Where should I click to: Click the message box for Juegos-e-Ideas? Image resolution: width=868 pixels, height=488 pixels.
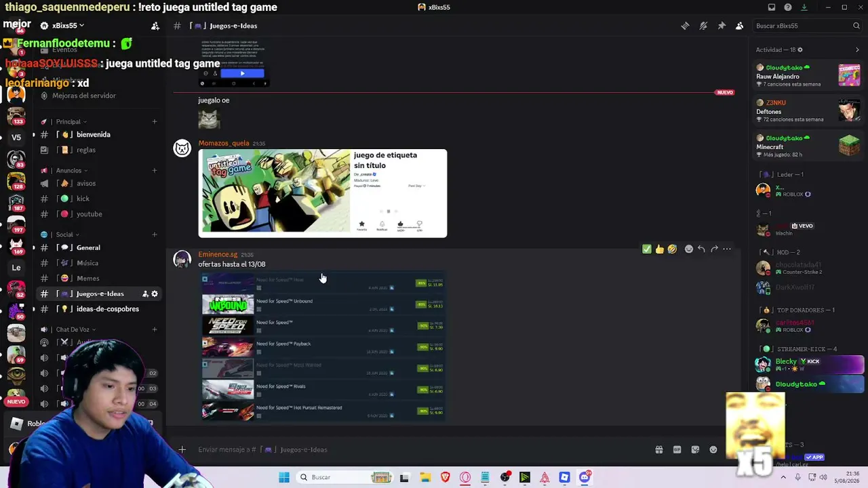420,449
